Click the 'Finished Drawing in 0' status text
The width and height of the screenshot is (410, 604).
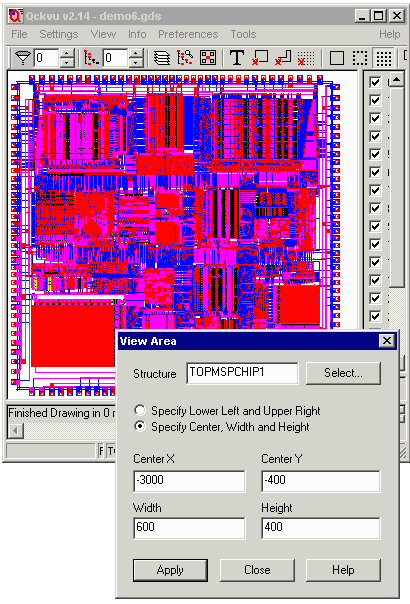click(59, 413)
